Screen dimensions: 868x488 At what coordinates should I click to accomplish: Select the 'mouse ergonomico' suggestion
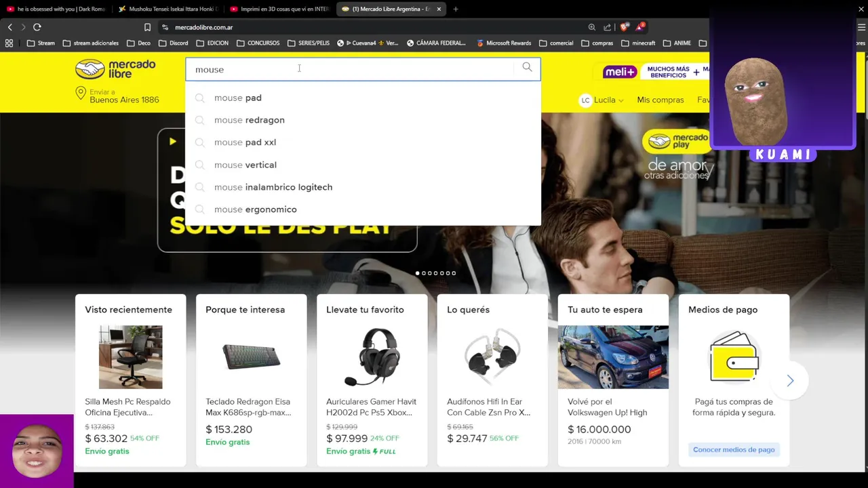363,209
